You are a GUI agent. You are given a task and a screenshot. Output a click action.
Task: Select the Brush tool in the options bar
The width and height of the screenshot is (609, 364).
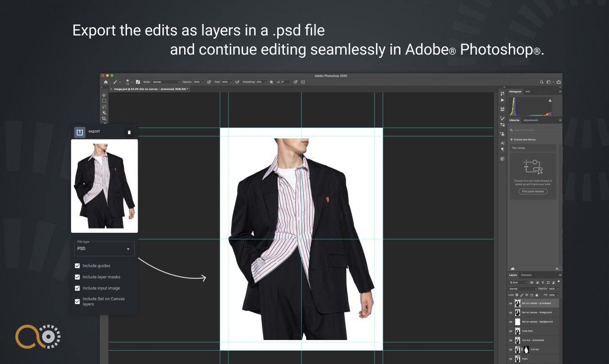(x=115, y=82)
